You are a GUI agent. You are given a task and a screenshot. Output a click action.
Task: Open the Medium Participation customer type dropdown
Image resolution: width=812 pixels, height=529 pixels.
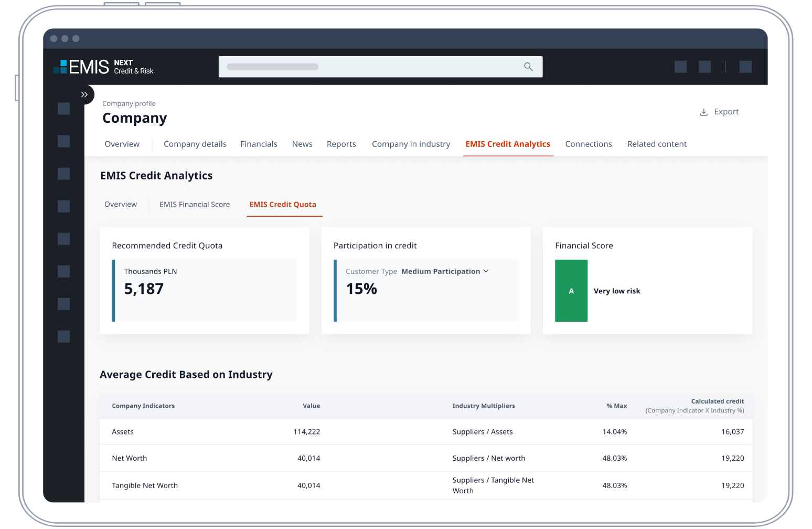pyautogui.click(x=441, y=271)
